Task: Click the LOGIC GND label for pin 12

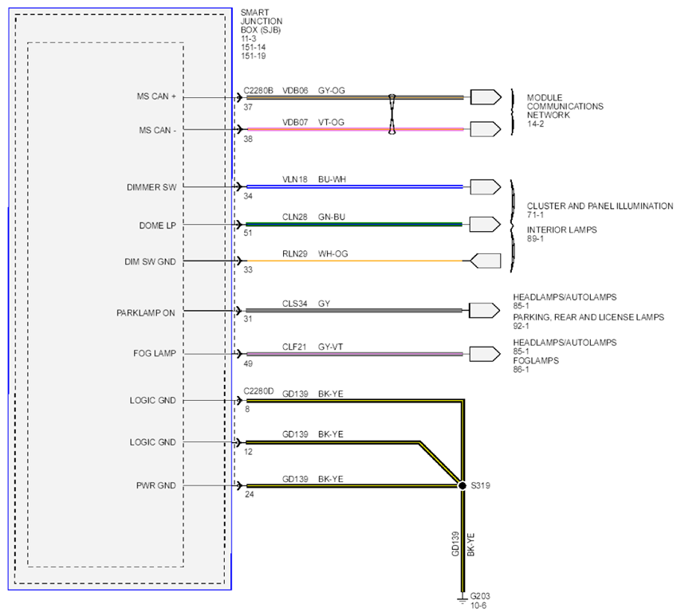Action: click(153, 442)
